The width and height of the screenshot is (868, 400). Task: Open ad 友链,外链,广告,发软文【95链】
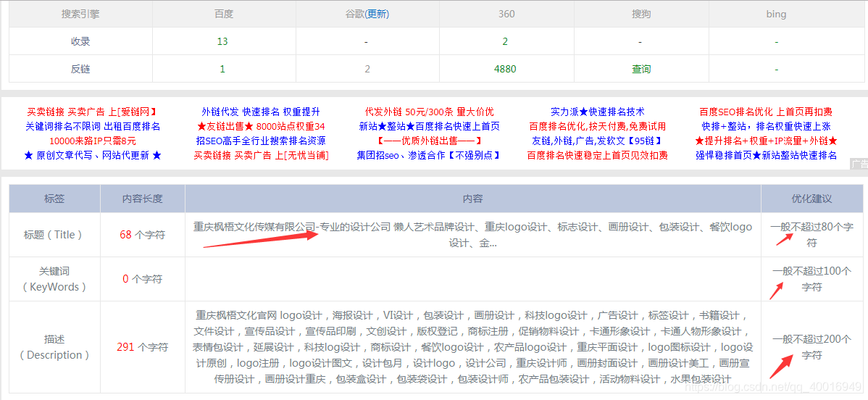[597, 141]
